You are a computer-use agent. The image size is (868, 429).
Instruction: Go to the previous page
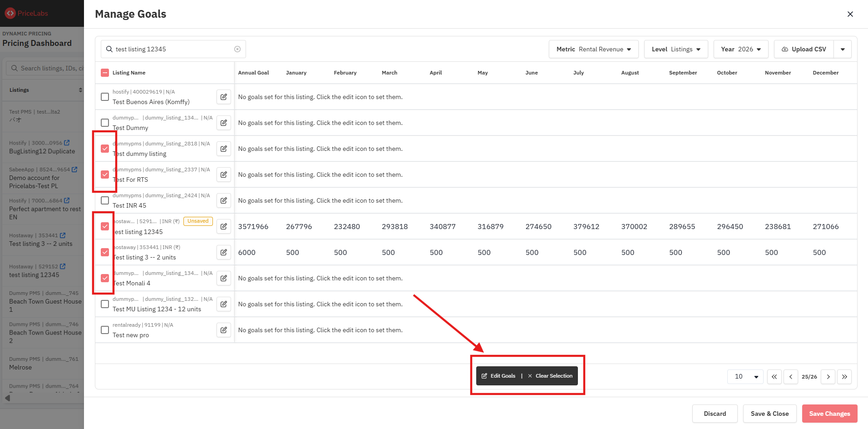point(791,377)
